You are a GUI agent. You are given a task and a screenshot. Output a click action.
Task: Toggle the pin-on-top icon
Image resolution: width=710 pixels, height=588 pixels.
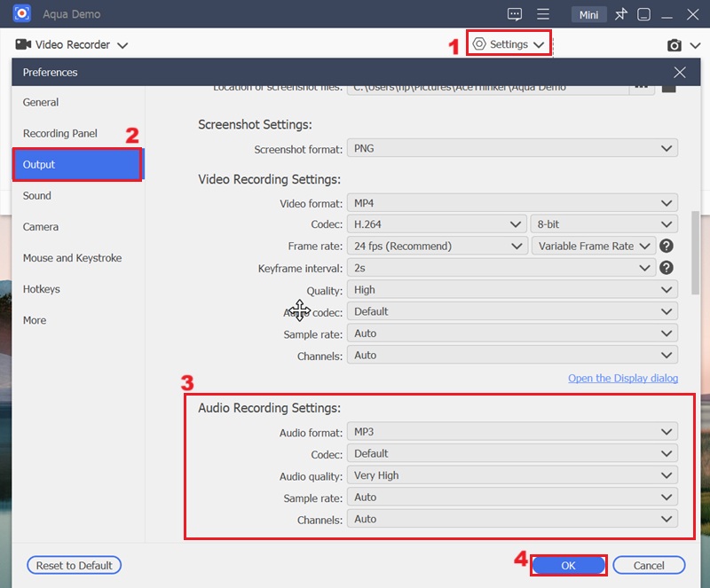(620, 14)
